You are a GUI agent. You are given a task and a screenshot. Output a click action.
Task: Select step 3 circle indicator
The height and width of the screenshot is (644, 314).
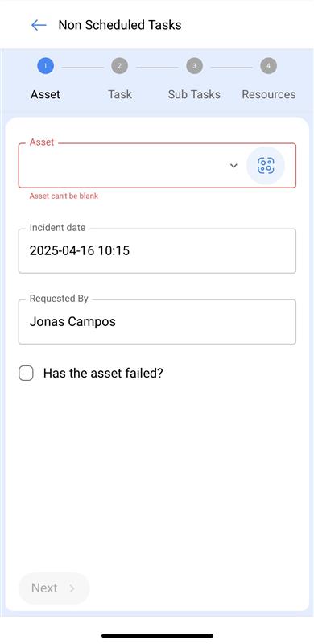point(194,66)
